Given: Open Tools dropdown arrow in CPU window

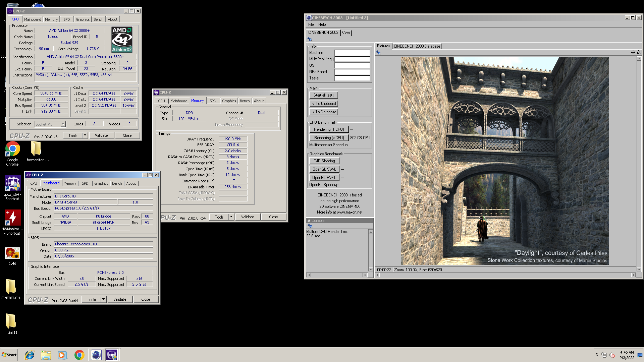Looking at the screenshot, I should pos(85,135).
